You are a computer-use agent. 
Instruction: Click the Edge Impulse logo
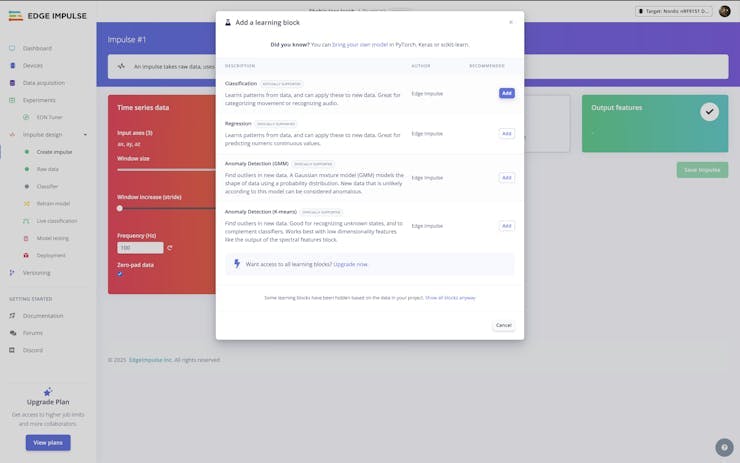point(47,16)
